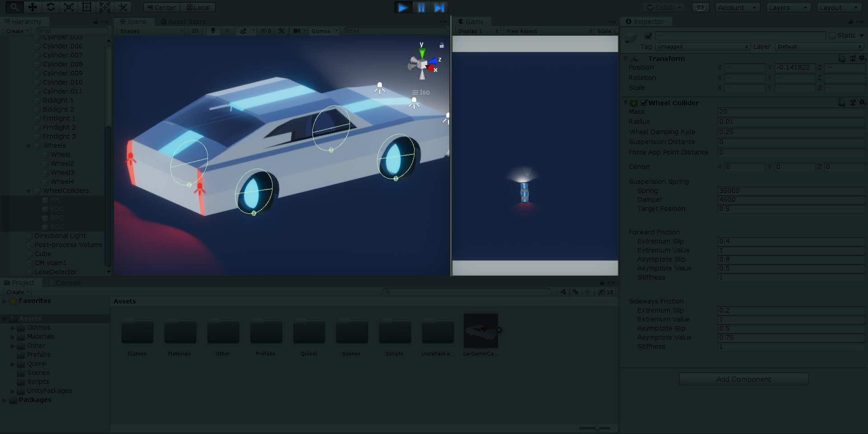Open Transform component help reference
The height and width of the screenshot is (434, 868).
842,58
